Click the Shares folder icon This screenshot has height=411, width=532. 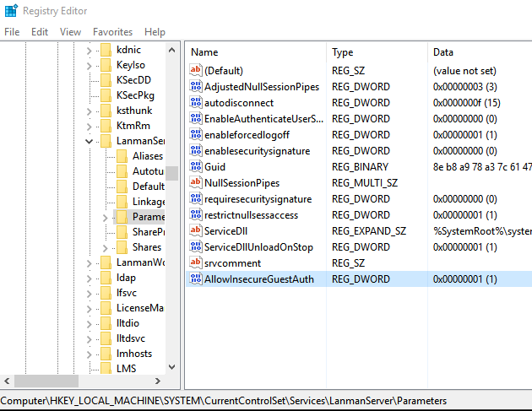(122, 247)
